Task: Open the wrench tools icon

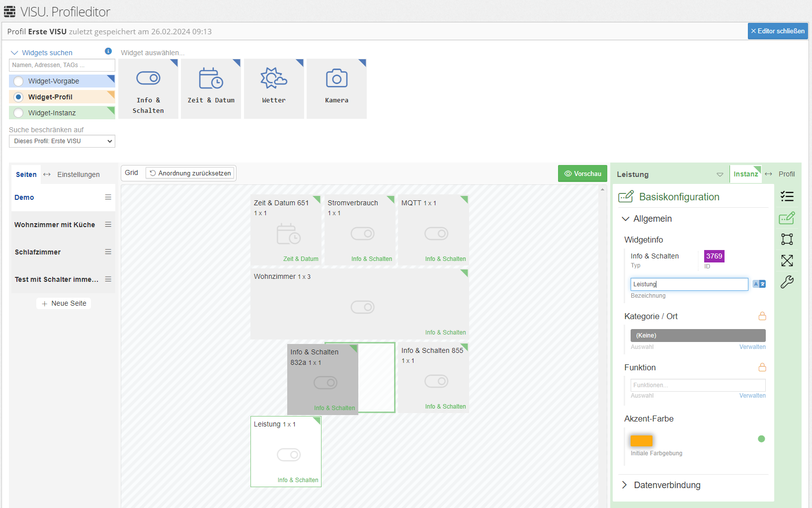Action: (787, 282)
